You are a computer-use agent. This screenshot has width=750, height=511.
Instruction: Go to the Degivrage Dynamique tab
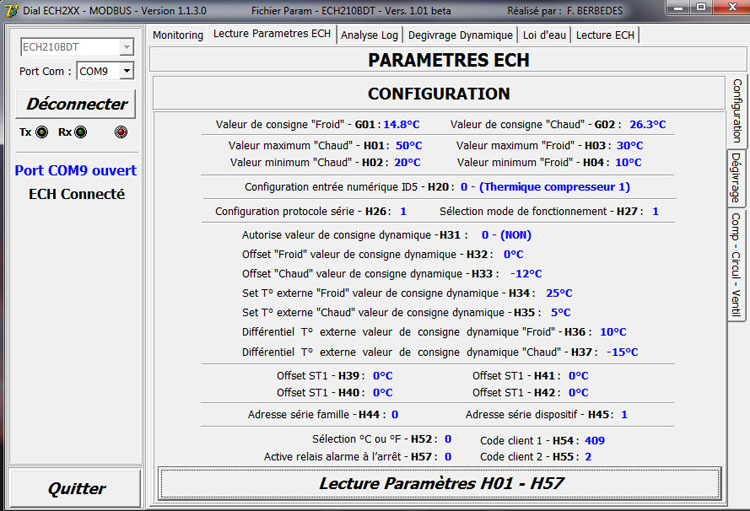click(x=460, y=34)
